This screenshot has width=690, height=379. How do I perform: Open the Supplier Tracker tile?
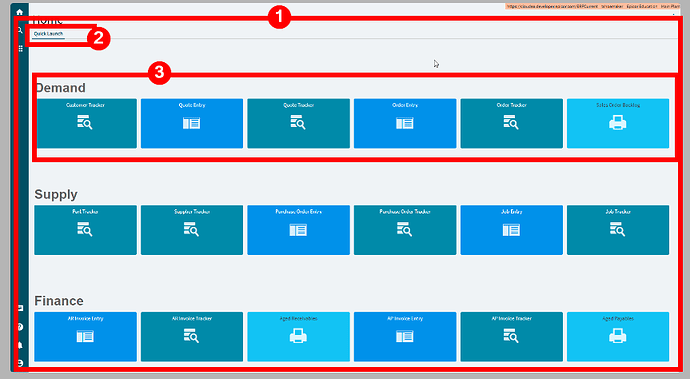[x=192, y=230]
